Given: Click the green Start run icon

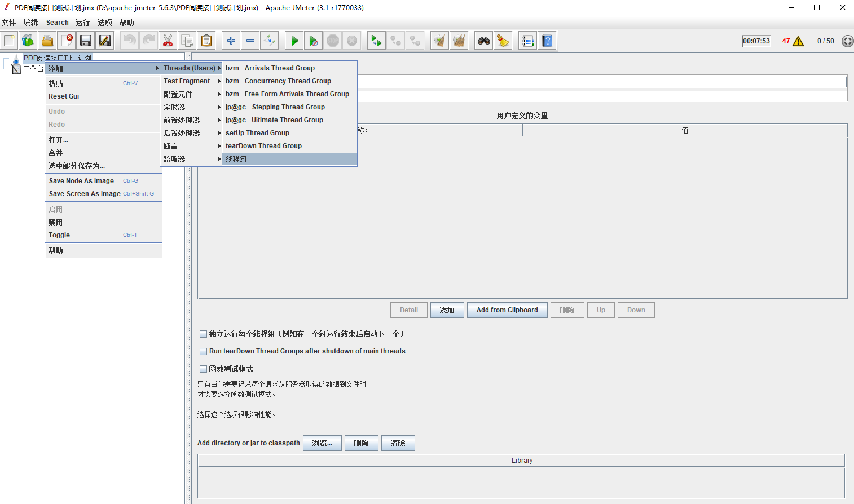Looking at the screenshot, I should (294, 41).
